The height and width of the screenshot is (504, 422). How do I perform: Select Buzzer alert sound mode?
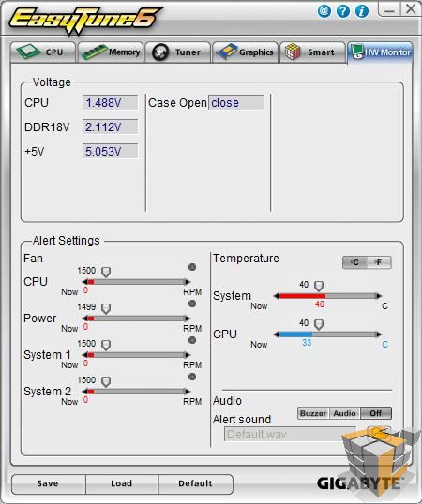click(313, 413)
